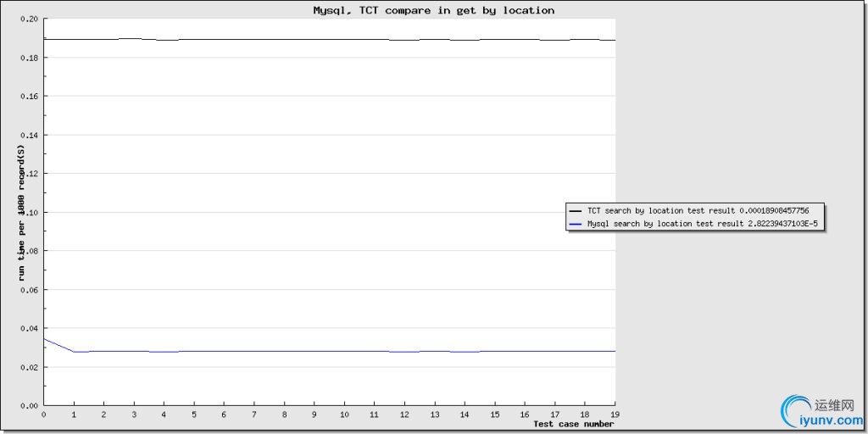Click the blue Mysql legend line swatch
Screen dimensions: 868x434
pyautogui.click(x=576, y=224)
